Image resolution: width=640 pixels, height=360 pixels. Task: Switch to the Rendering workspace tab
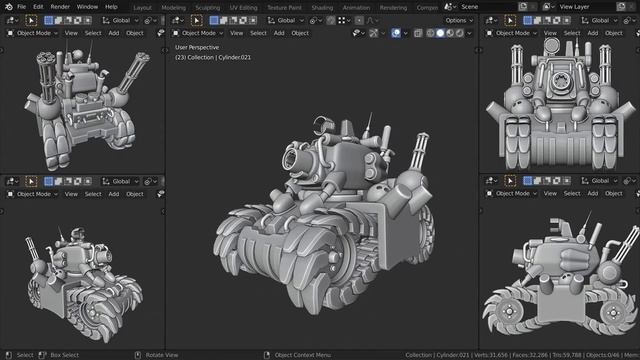coord(393,8)
